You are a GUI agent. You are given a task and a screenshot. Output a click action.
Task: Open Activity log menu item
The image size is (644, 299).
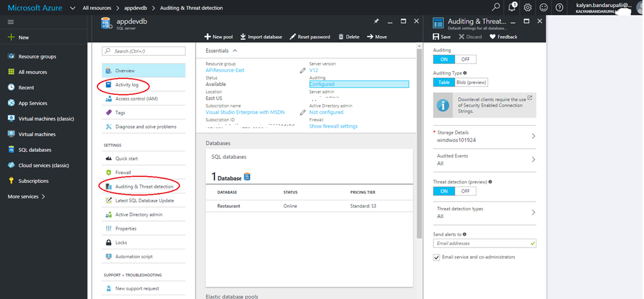[x=144, y=85]
